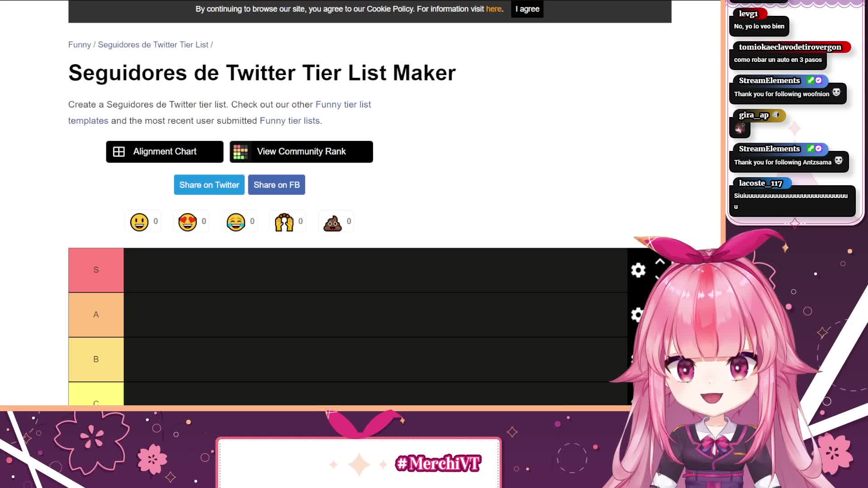Accept cookies with I agree button
This screenshot has height=488, width=868.
coord(527,9)
